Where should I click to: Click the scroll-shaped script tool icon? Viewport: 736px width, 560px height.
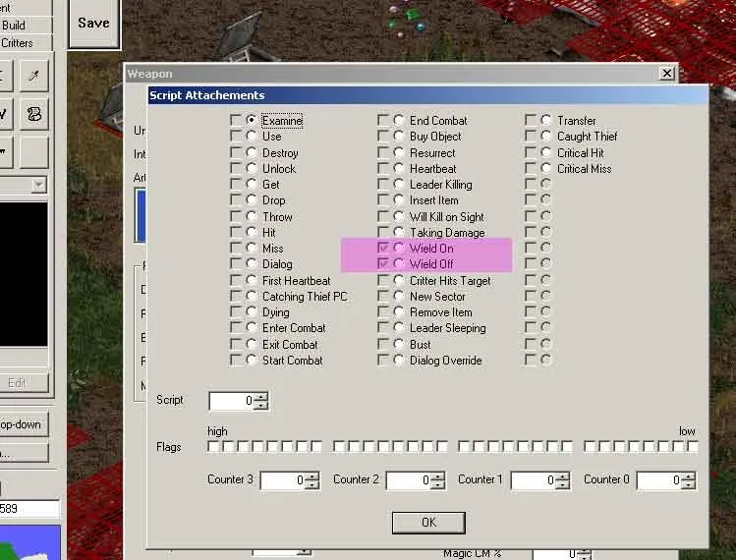33,114
